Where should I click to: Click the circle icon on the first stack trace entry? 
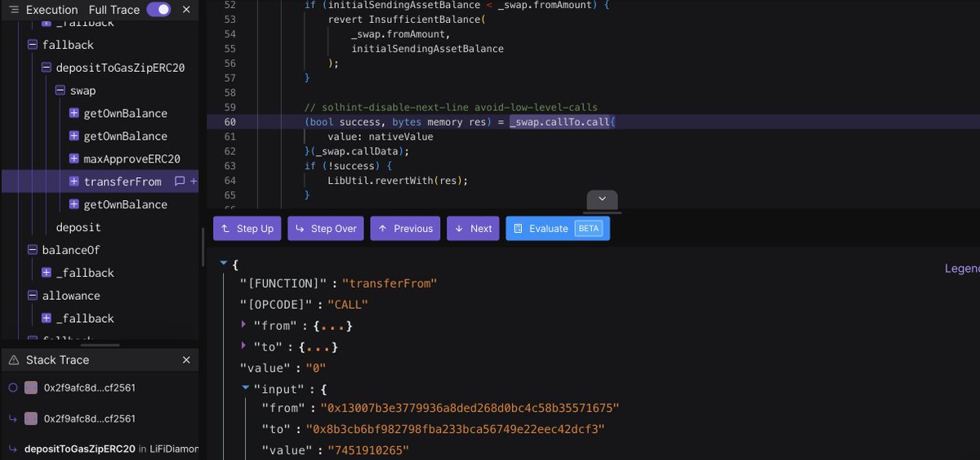[x=12, y=387]
